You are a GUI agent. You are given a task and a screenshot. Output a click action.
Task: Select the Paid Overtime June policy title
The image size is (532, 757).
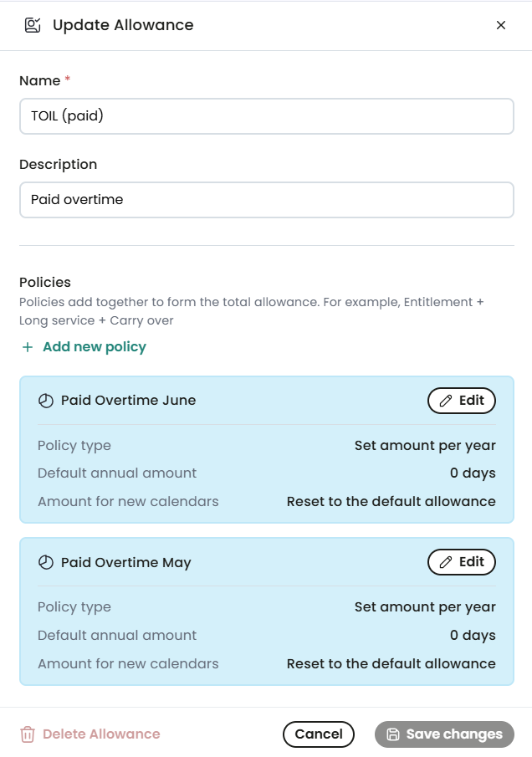point(129,400)
